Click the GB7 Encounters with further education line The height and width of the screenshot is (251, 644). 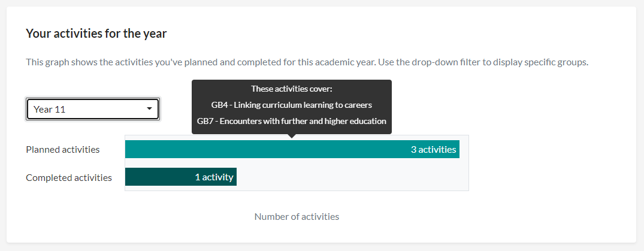pos(292,122)
